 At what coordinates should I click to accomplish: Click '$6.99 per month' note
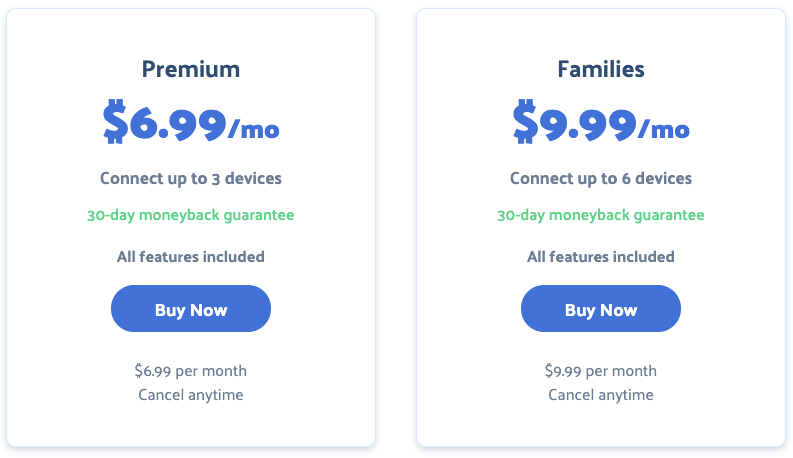coord(191,371)
